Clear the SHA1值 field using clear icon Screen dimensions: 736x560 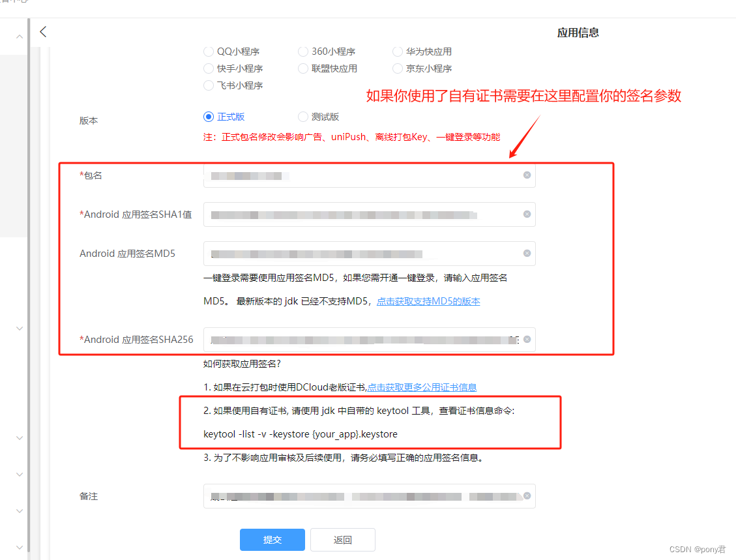click(527, 214)
